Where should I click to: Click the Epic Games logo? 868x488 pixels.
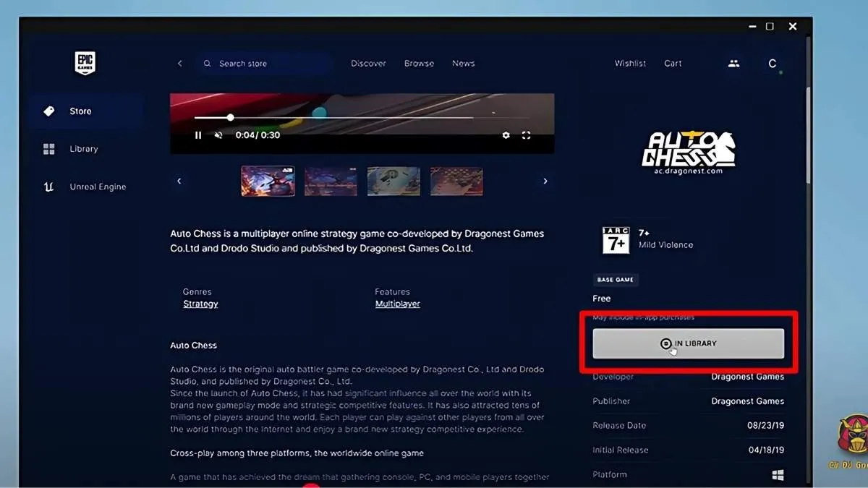pos(85,63)
